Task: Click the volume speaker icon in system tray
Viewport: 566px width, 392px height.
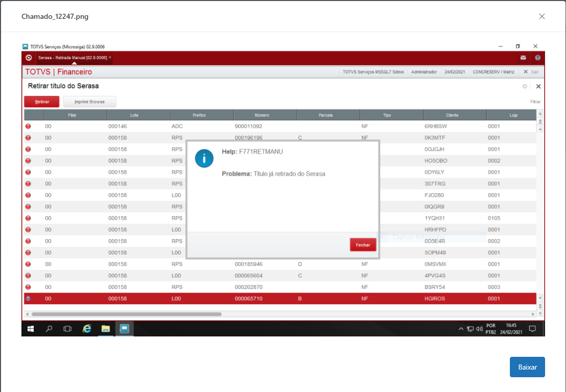Action: (479, 329)
